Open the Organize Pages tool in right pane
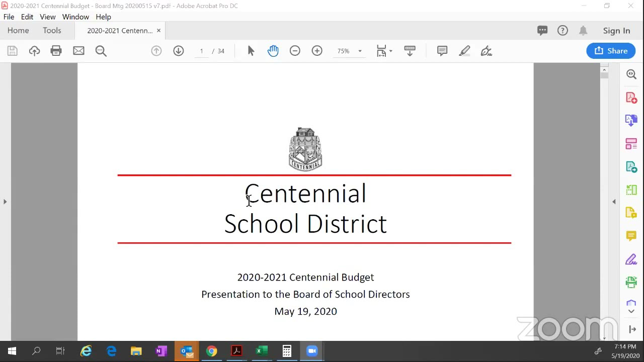644x362 pixels. coord(631,144)
